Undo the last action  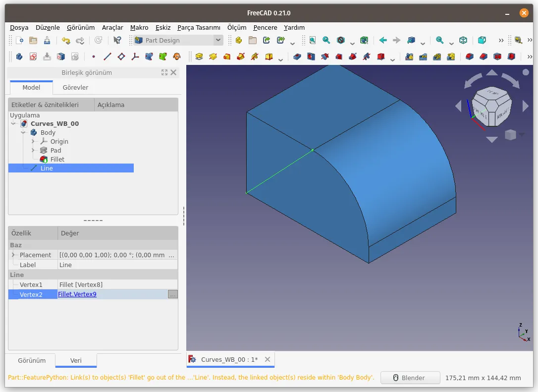coord(66,41)
